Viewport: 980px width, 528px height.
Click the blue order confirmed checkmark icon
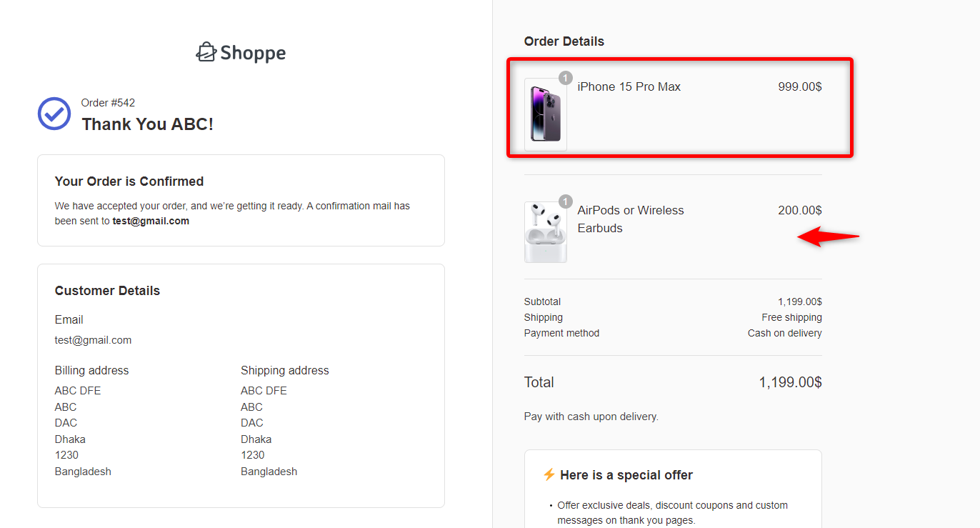click(54, 114)
